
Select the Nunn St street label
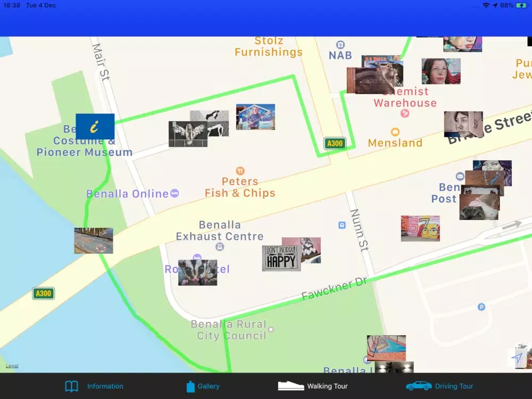(x=359, y=230)
